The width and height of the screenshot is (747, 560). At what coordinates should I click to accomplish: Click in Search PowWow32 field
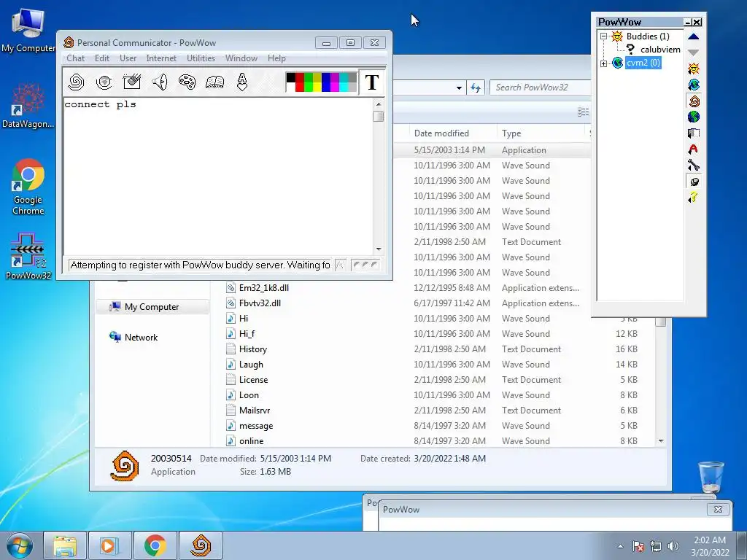(x=539, y=87)
